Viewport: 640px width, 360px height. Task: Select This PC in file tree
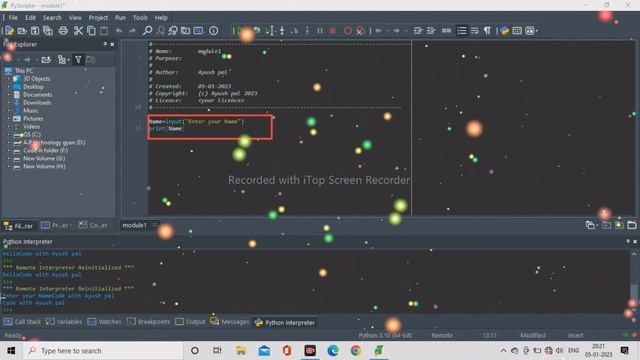point(24,71)
